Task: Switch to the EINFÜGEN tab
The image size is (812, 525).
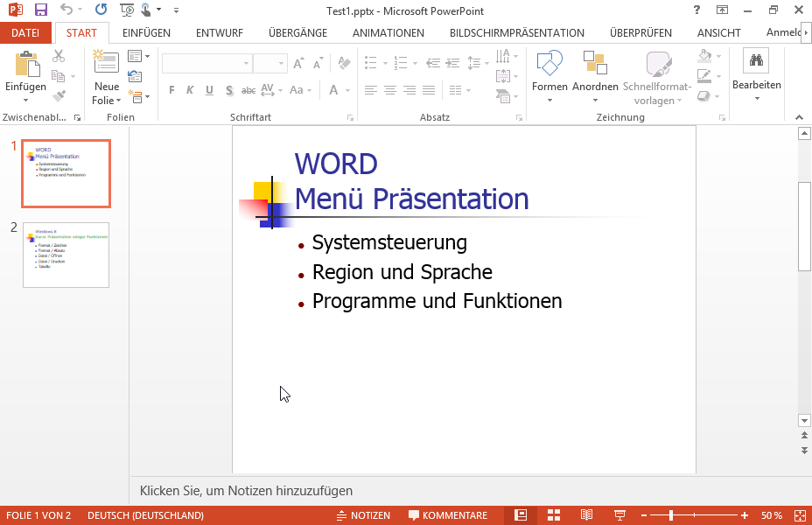Action: click(146, 32)
